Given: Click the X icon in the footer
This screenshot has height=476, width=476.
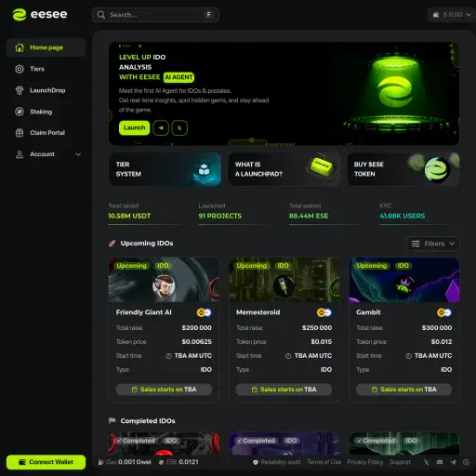Looking at the screenshot, I should click(427, 462).
